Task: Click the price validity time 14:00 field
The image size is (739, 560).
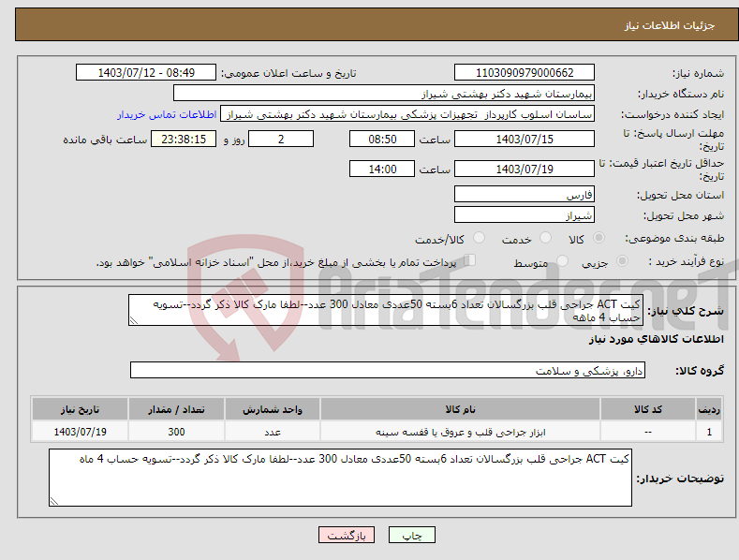Action: click(382, 169)
